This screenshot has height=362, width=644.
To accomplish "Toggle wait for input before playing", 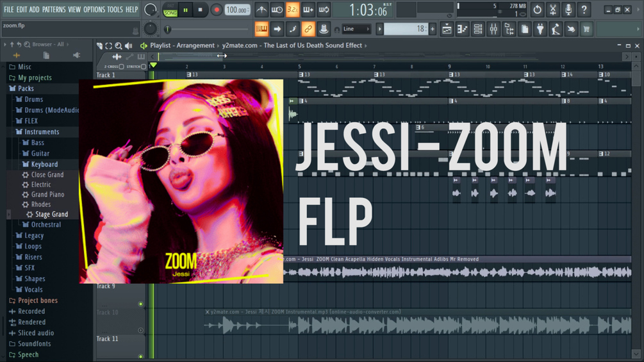I will point(277,10).
